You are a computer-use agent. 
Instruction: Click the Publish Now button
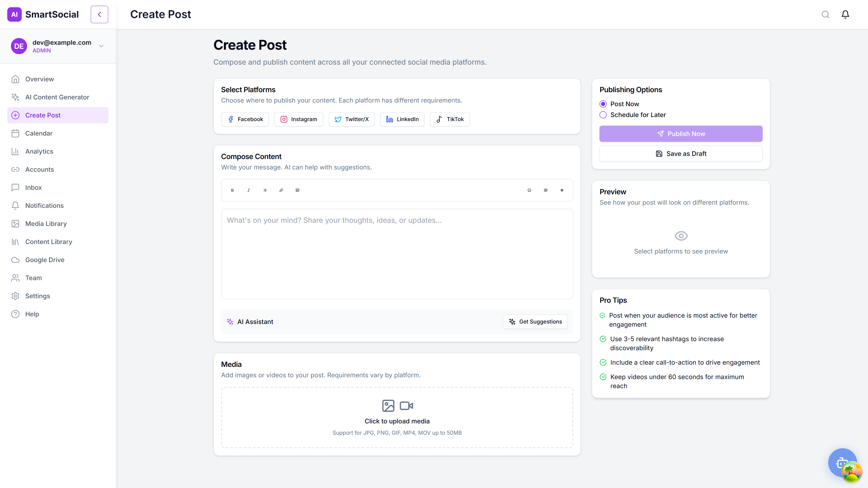point(681,133)
